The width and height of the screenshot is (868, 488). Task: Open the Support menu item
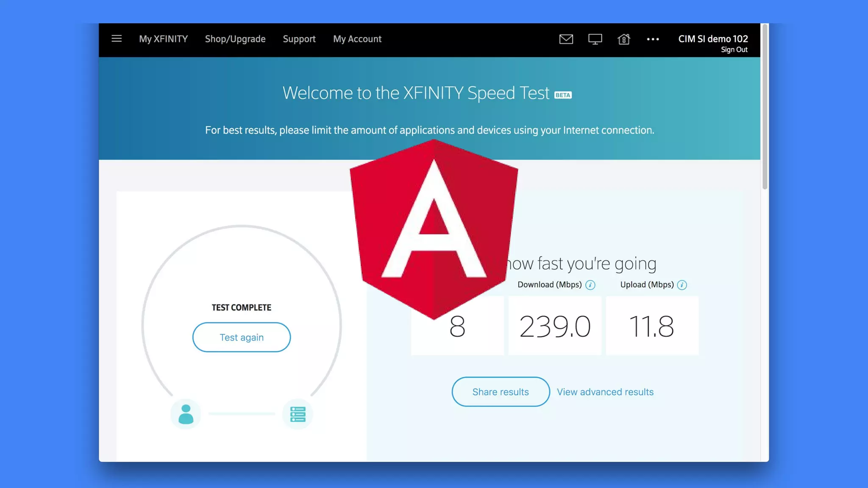299,39
